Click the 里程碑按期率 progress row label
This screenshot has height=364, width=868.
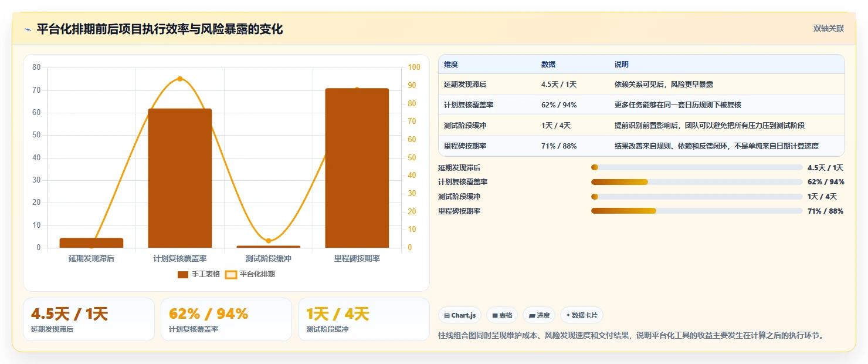[459, 211]
